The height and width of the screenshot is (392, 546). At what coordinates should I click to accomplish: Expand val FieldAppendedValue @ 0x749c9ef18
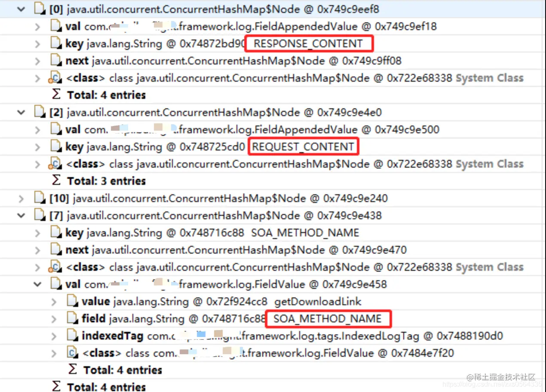pyautogui.click(x=37, y=27)
